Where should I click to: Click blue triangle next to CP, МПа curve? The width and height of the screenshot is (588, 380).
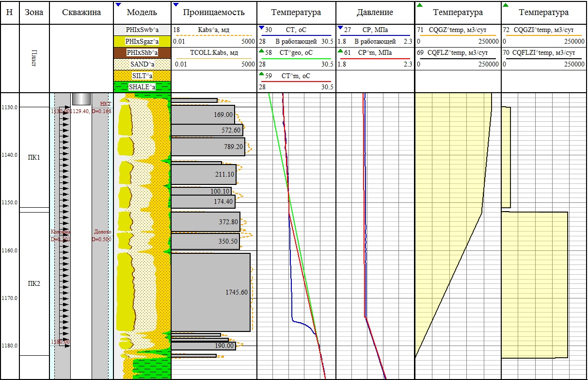(x=340, y=28)
